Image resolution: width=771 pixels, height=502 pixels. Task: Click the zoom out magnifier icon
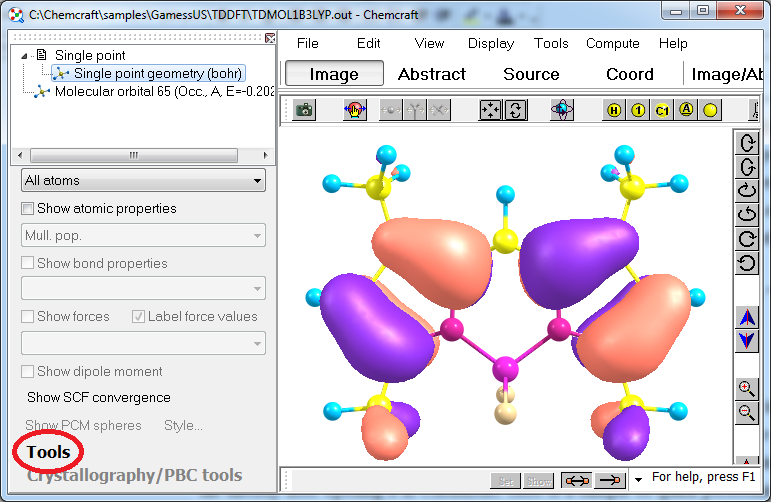coord(746,412)
